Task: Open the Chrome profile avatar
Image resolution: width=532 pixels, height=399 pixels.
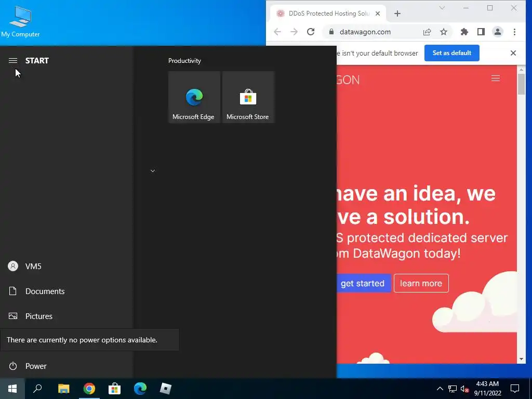Action: coord(497,32)
